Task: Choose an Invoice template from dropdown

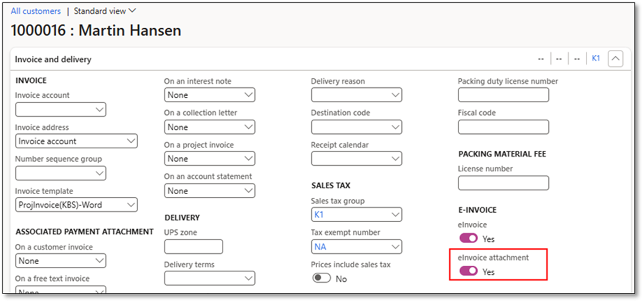Action: click(76, 205)
